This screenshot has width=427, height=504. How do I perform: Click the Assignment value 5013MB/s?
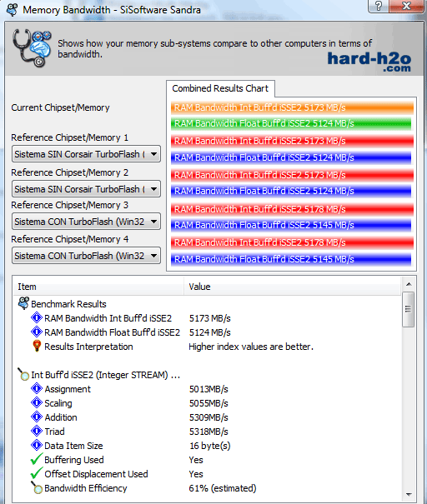coord(208,389)
